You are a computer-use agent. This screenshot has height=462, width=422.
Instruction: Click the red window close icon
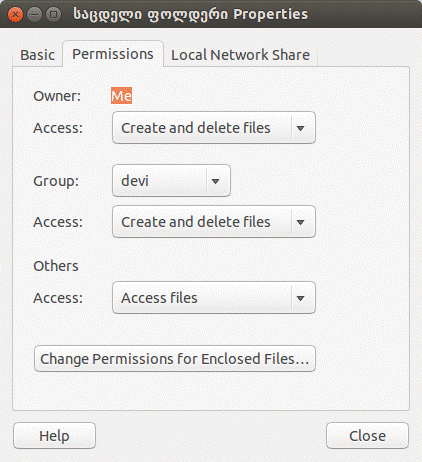15,14
